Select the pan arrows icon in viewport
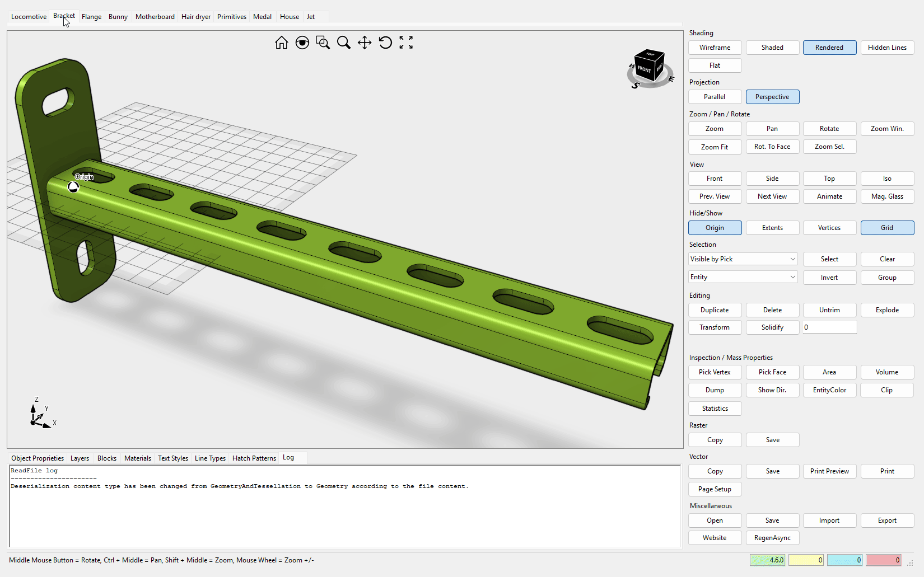 click(365, 43)
